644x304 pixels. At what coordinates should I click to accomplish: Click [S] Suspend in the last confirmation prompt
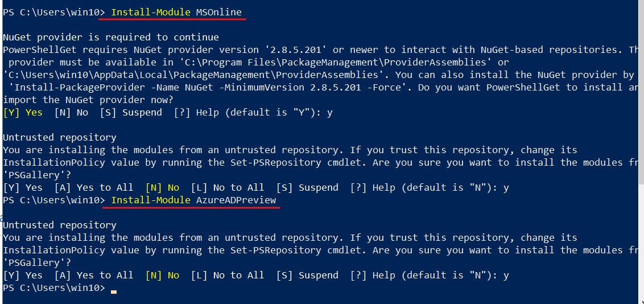point(307,276)
